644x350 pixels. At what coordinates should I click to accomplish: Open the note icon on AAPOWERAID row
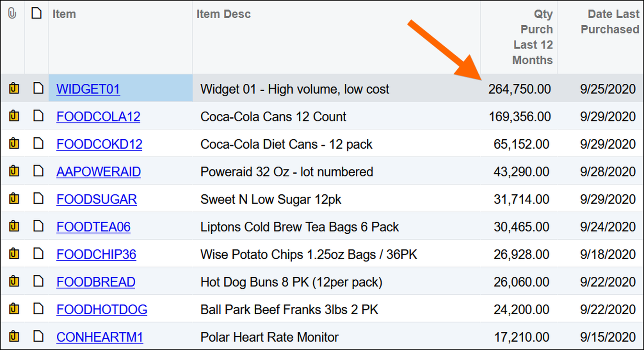coord(38,171)
